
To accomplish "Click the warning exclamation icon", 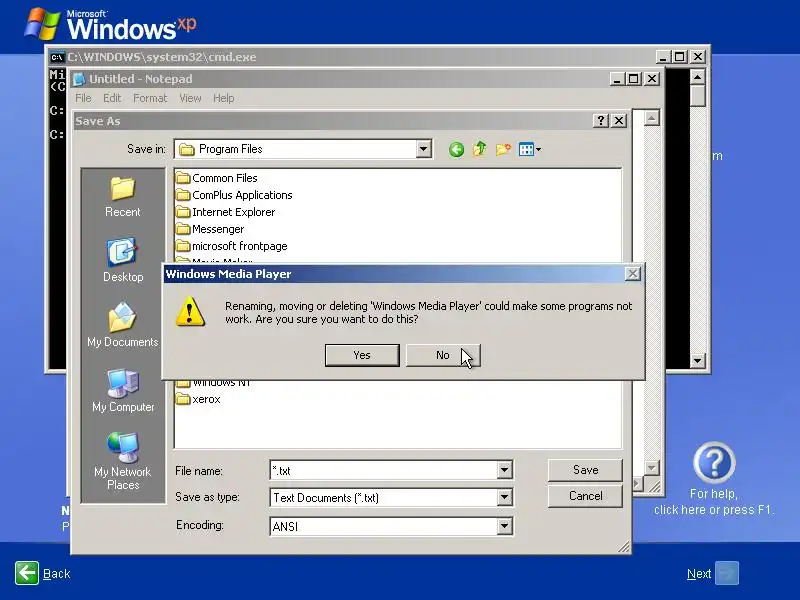I will tap(190, 311).
